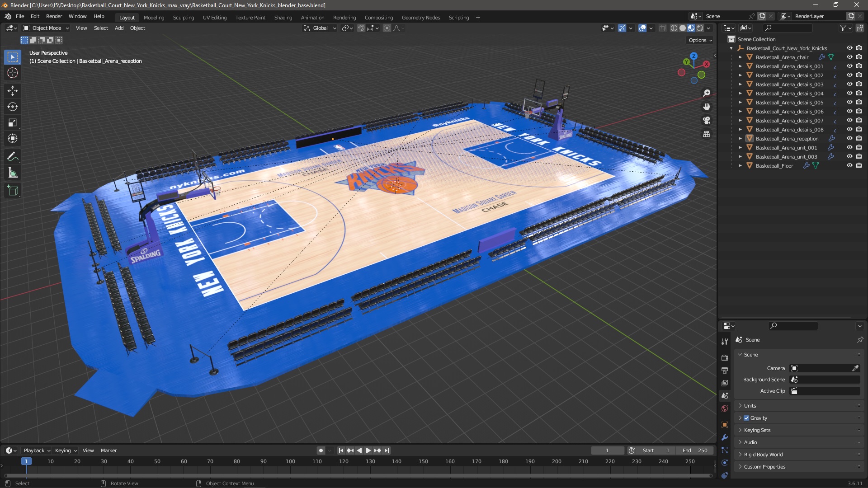Image resolution: width=868 pixels, height=488 pixels.
Task: Switch to rendered viewport shading
Action: (x=700, y=28)
